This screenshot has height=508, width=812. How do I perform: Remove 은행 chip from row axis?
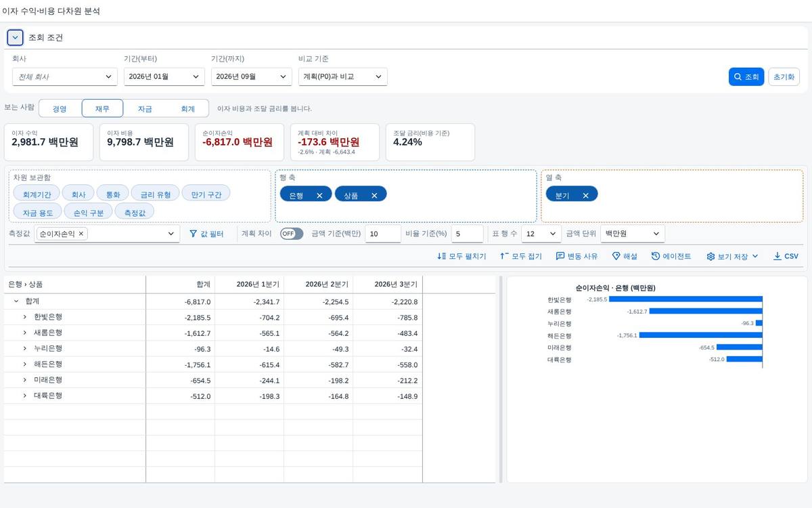pyautogui.click(x=319, y=195)
